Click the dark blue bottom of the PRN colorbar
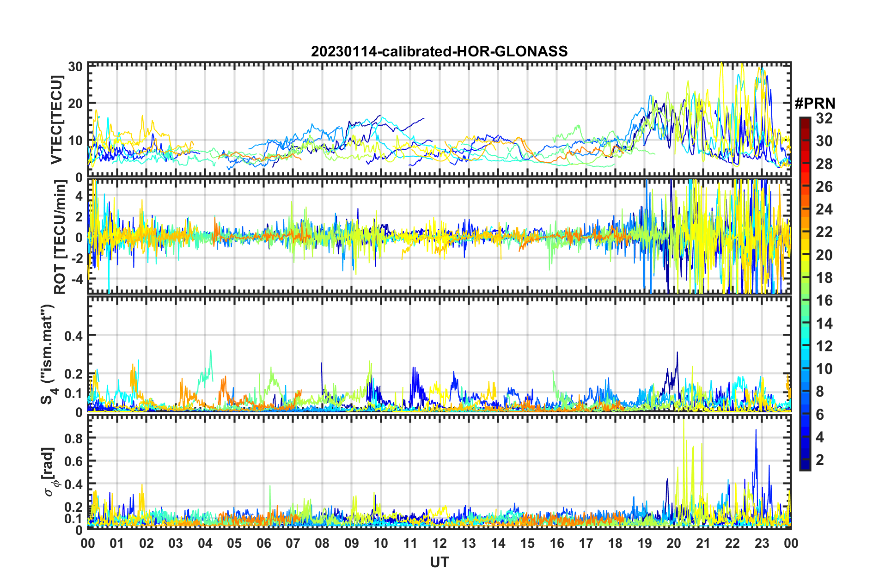This screenshot has height=588, width=879. (805, 465)
